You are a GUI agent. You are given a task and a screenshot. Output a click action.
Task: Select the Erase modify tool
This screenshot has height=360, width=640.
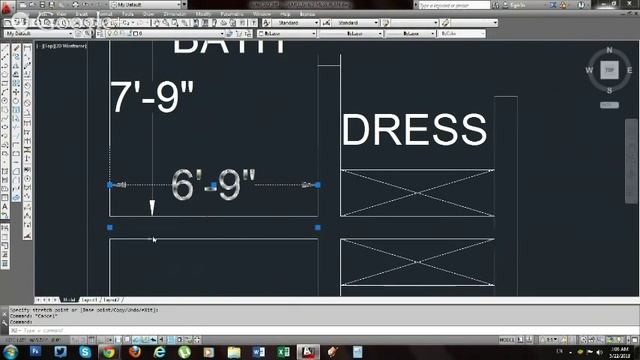pyautogui.click(x=16, y=49)
